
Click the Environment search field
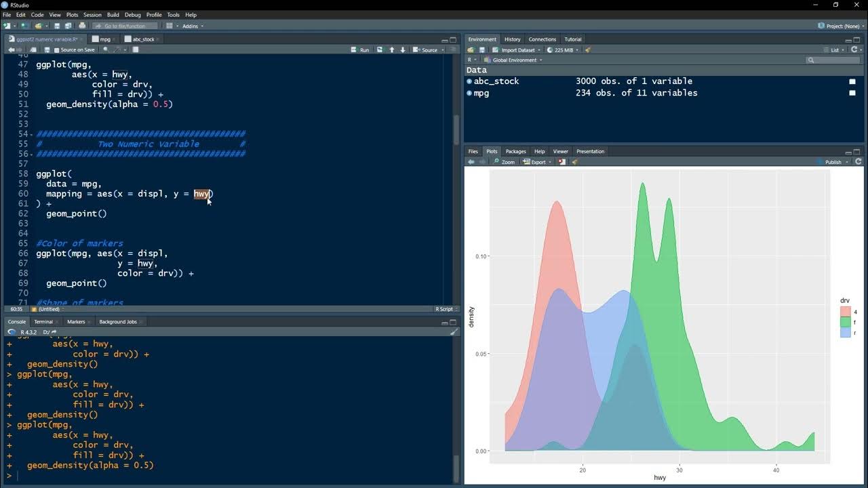click(x=832, y=60)
